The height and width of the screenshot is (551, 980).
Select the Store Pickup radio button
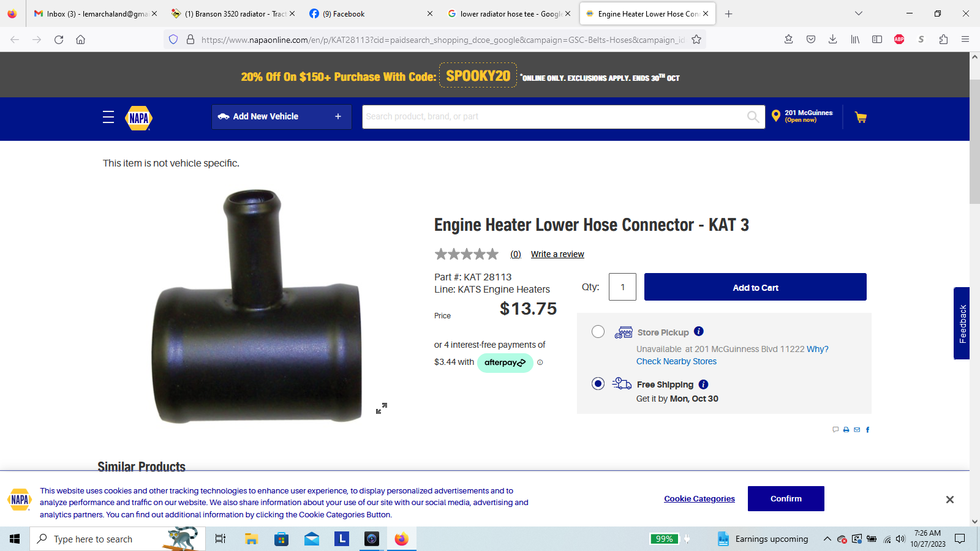[598, 332]
